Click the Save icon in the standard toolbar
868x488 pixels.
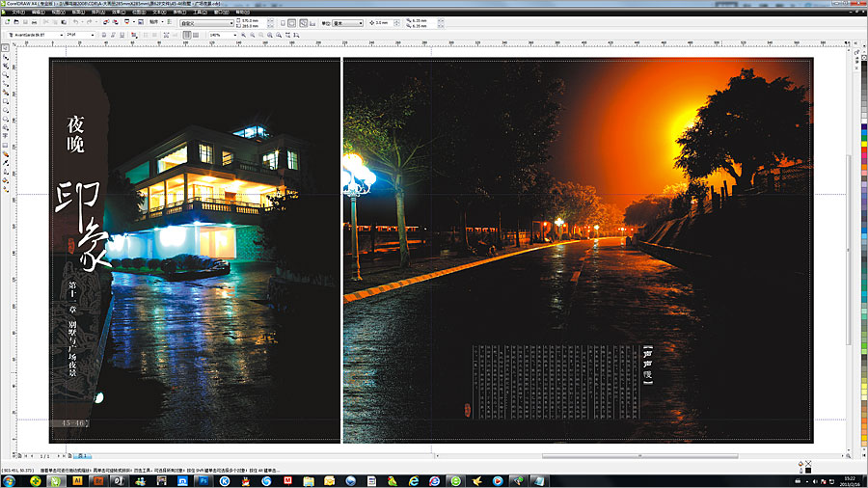click(x=25, y=22)
